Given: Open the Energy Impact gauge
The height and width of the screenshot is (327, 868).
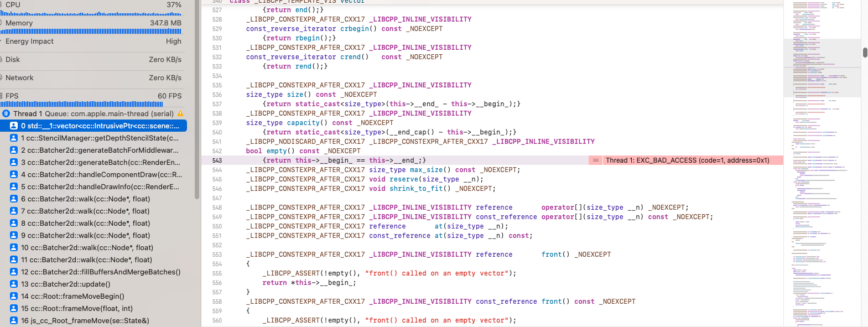Looking at the screenshot, I should click(92, 41).
